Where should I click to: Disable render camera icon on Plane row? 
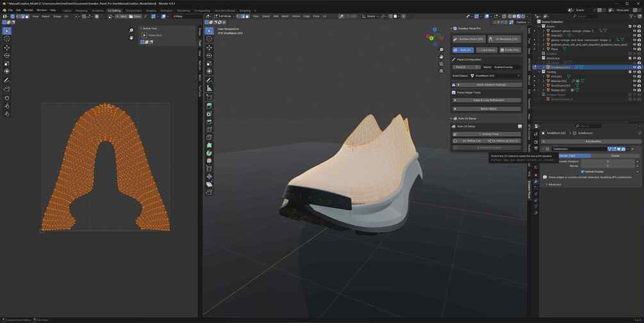coord(639,49)
